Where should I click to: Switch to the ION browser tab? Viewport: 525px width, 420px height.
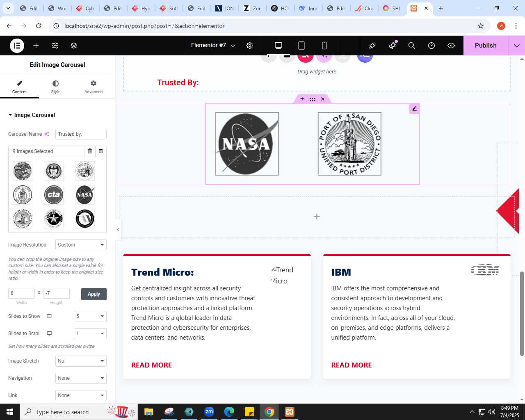(225, 8)
